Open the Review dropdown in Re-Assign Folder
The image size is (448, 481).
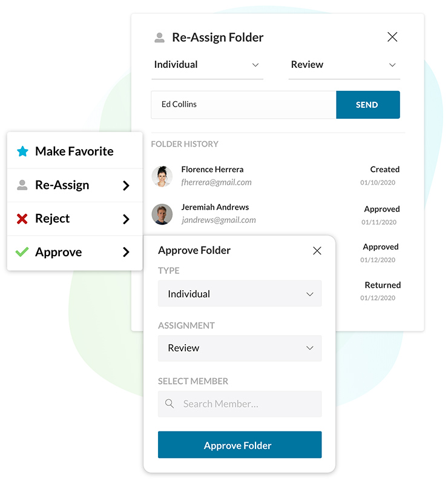pyautogui.click(x=343, y=65)
